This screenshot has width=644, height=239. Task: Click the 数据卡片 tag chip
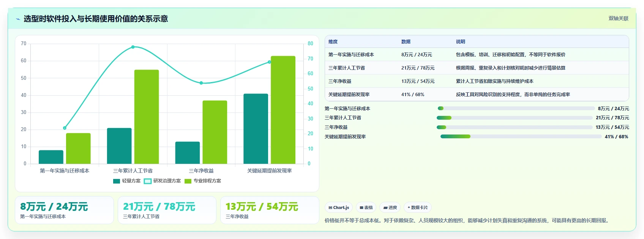tap(418, 207)
